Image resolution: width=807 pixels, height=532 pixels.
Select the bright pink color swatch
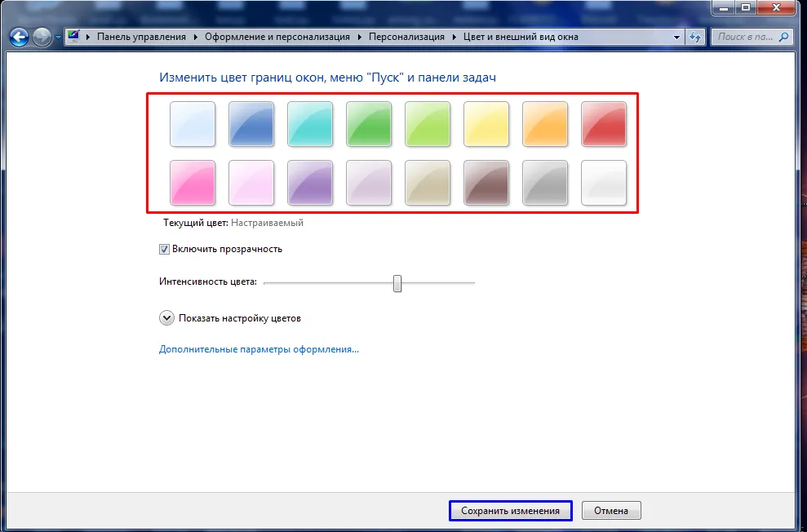coord(193,183)
